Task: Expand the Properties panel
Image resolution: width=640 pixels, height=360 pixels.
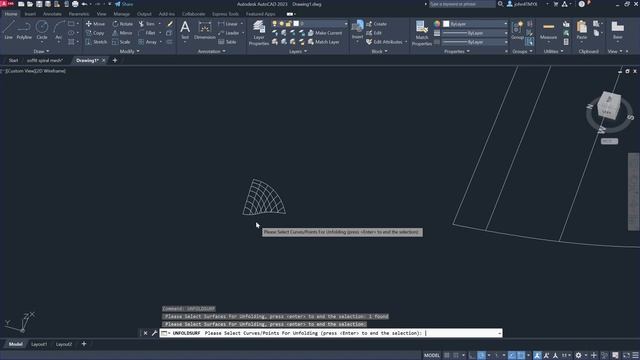Action: pyautogui.click(x=457, y=51)
